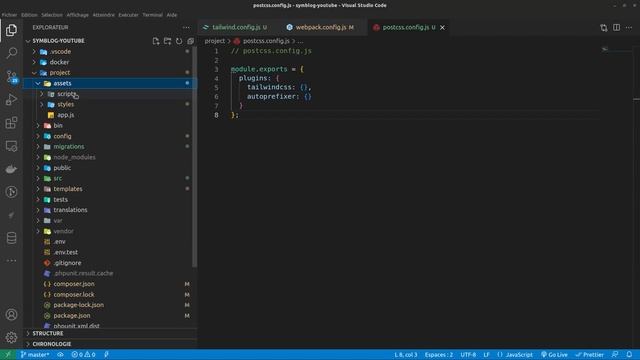Expand the templates folder

(x=110, y=189)
